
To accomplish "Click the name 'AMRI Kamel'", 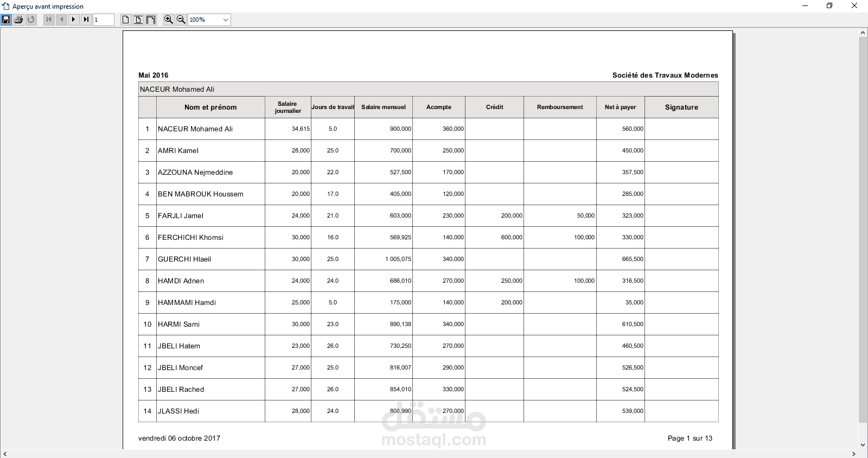I will click(x=178, y=150).
